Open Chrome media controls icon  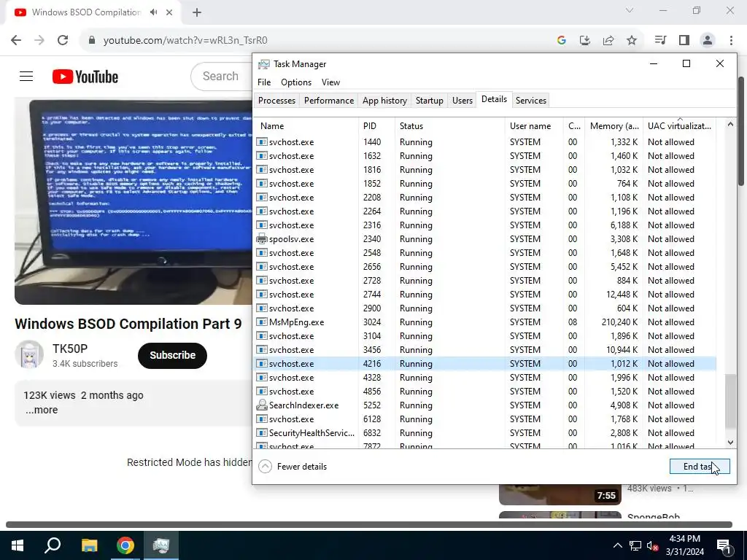(660, 41)
